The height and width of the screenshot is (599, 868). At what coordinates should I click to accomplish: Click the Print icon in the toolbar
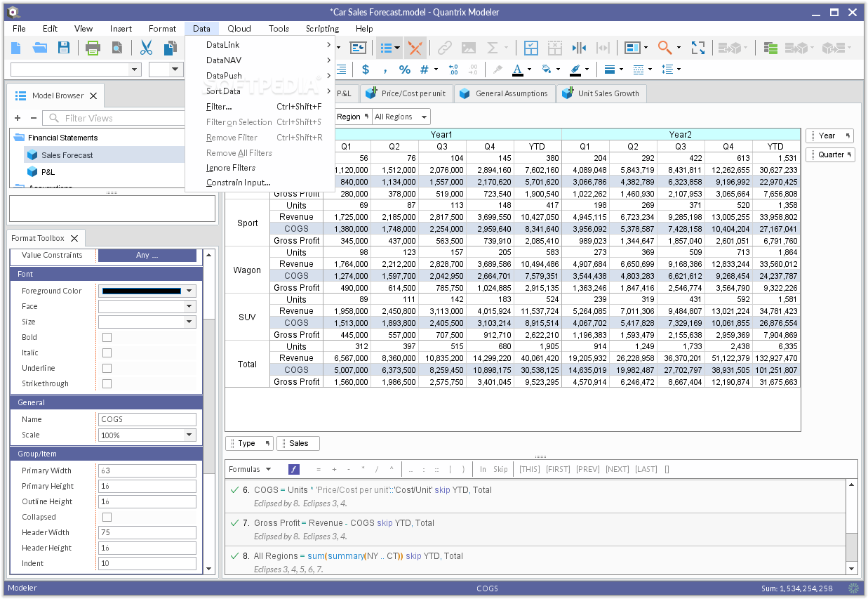94,47
